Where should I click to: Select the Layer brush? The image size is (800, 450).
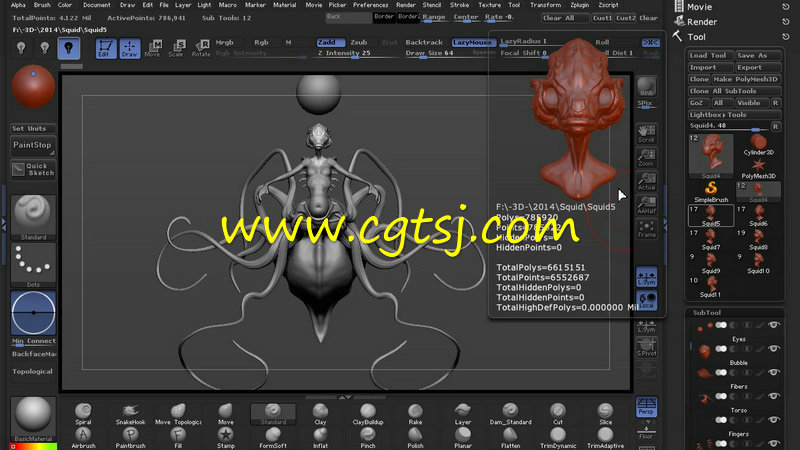click(x=463, y=414)
